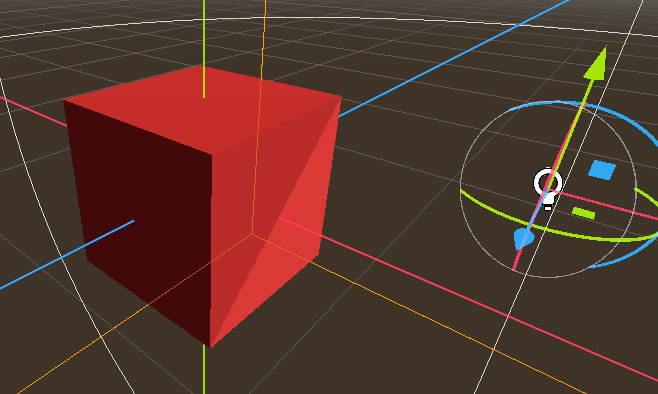Click the blue cone handle on the gizmo
Screen dimensions: 658x394
click(x=523, y=239)
